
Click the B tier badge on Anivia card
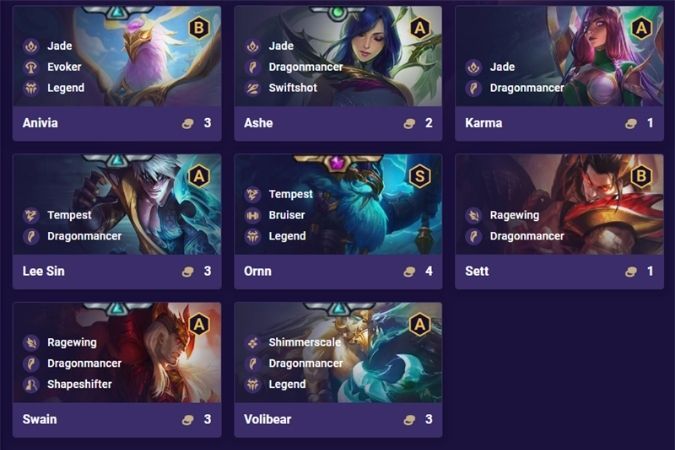(198, 28)
